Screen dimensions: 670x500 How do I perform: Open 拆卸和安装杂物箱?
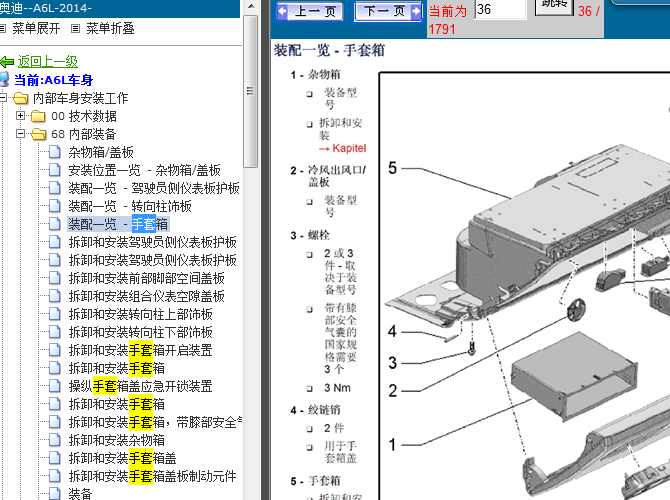point(117,440)
